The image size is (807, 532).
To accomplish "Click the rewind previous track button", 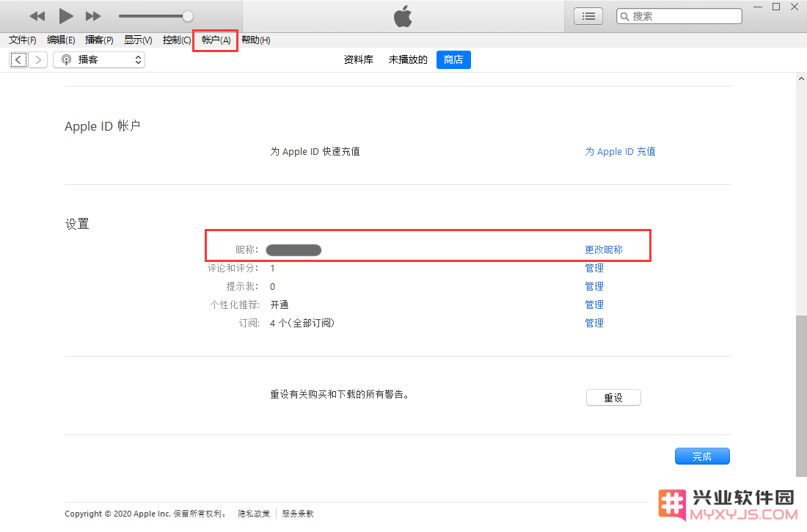I will [37, 16].
